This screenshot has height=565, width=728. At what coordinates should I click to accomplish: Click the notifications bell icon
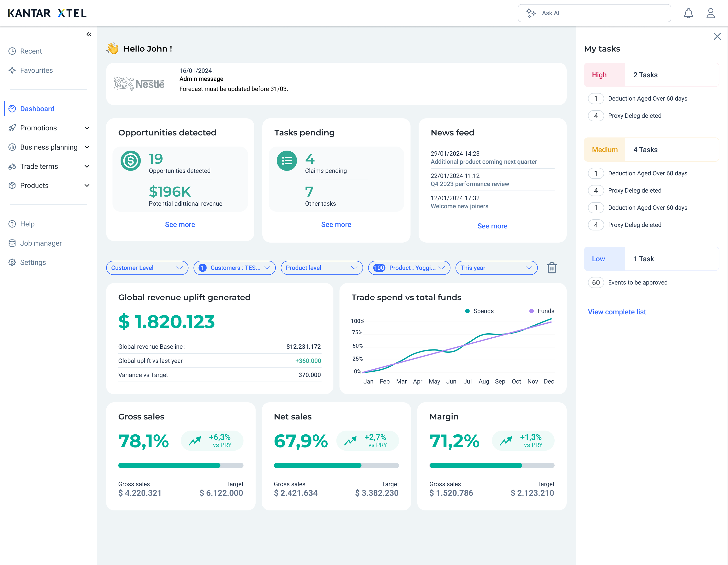pyautogui.click(x=688, y=13)
